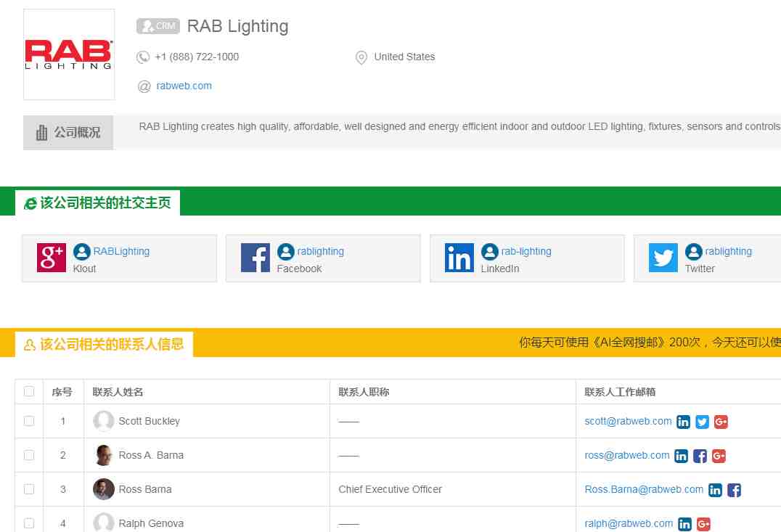Open the rabweb.com website link
Screen dimensions: 781x532
pos(184,86)
